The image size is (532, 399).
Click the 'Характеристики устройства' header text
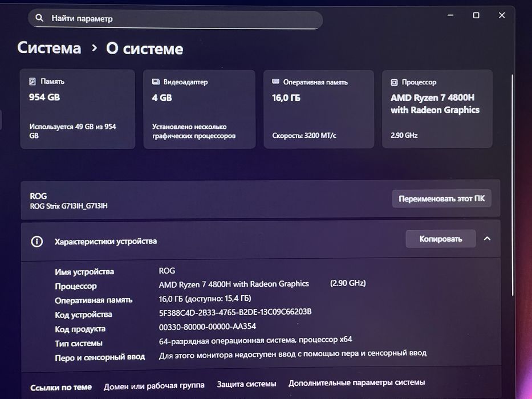(105, 242)
